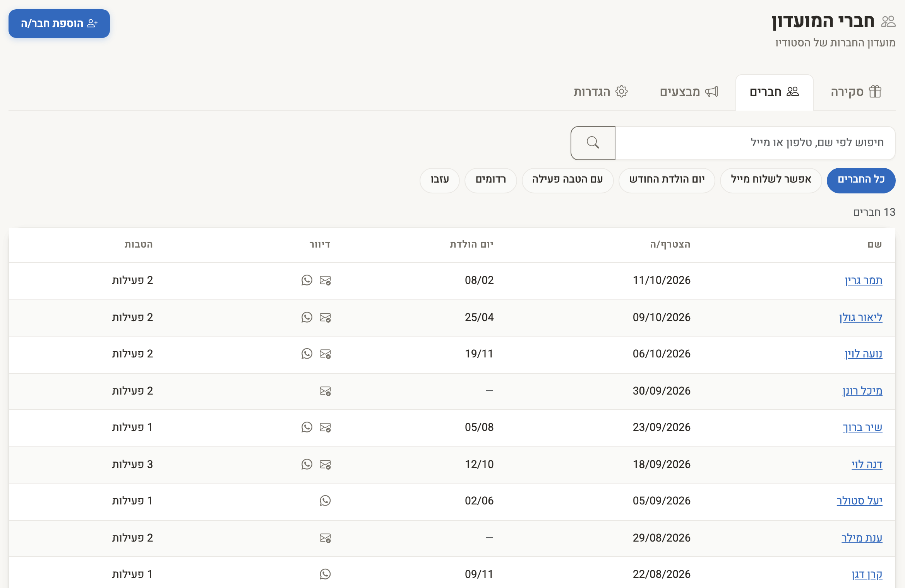The width and height of the screenshot is (905, 588).
Task: Select the כל החברים filter chip
Action: tap(861, 180)
